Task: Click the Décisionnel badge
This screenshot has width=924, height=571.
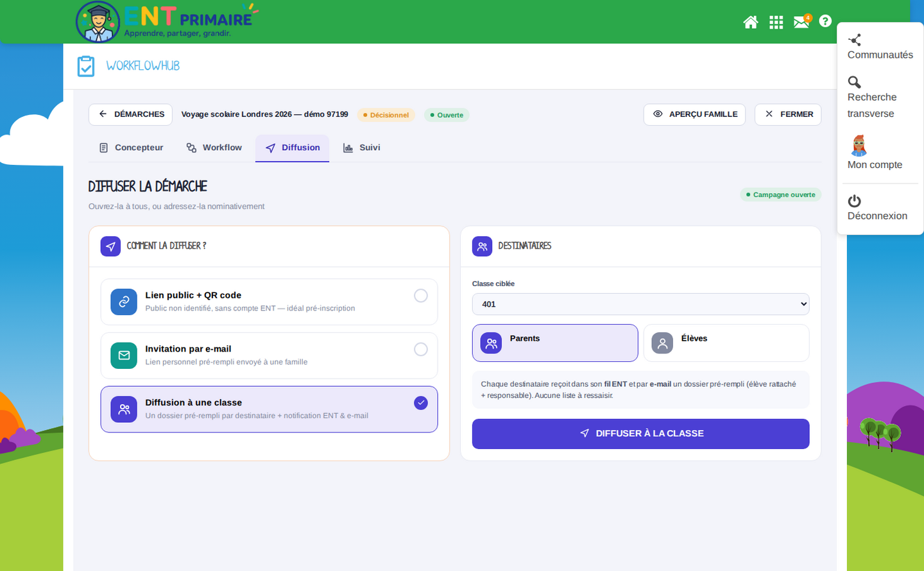Action: tap(386, 115)
